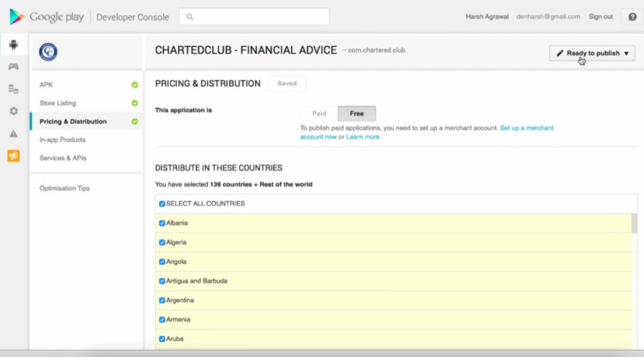Uncheck the Armenia checkbox
Screen dimensions: 644x357
pos(162,320)
